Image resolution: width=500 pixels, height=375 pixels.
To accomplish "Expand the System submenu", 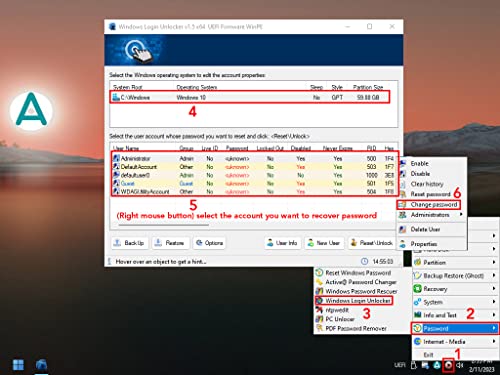I will pyautogui.click(x=455, y=302).
